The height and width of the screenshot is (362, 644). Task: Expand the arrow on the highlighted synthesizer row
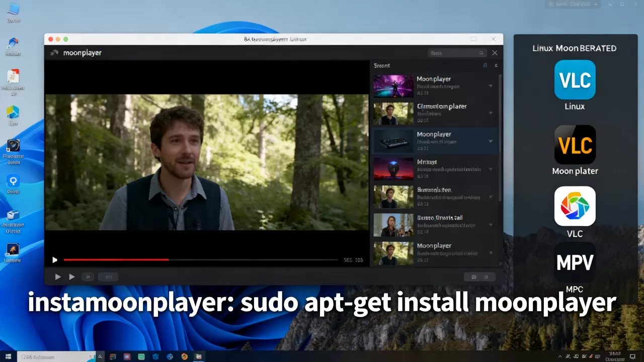click(x=491, y=141)
